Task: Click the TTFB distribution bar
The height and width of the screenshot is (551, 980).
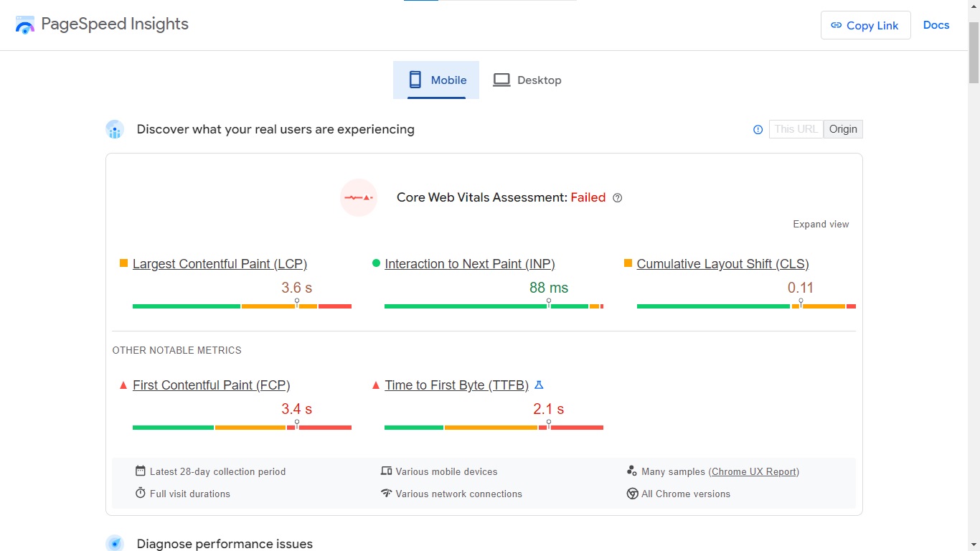Action: pyautogui.click(x=494, y=428)
